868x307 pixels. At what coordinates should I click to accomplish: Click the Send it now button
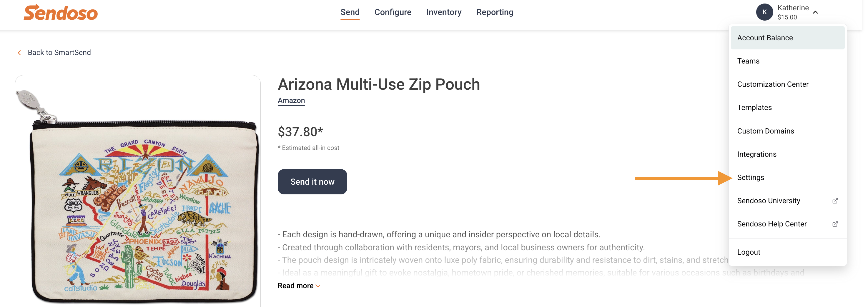tap(312, 182)
